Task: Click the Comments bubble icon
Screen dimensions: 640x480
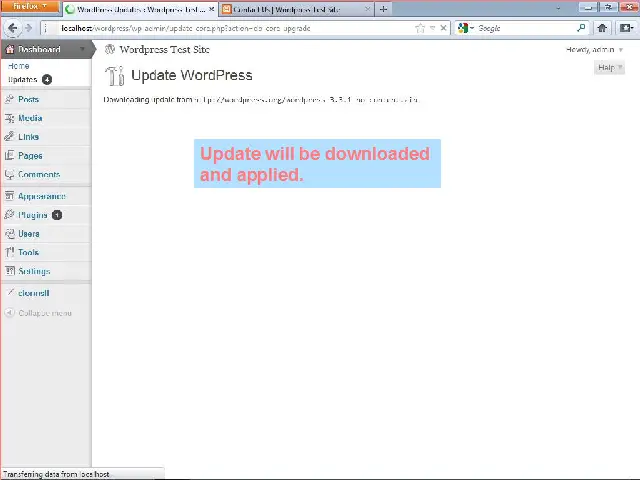Action: [x=9, y=174]
